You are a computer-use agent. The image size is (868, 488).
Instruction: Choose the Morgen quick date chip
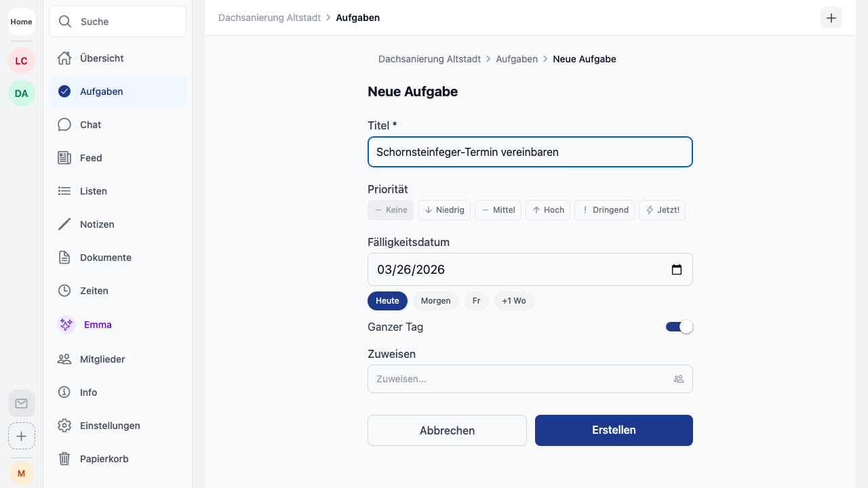[435, 301]
